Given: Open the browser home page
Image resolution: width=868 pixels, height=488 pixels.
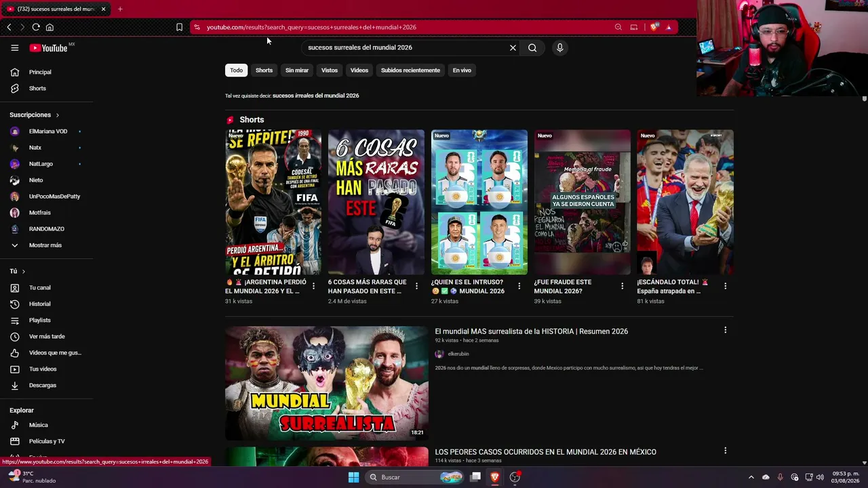Looking at the screenshot, I should click(x=50, y=27).
